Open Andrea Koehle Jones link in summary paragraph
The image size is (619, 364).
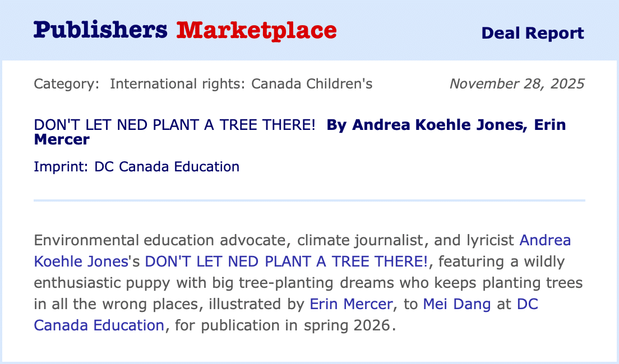pos(545,240)
